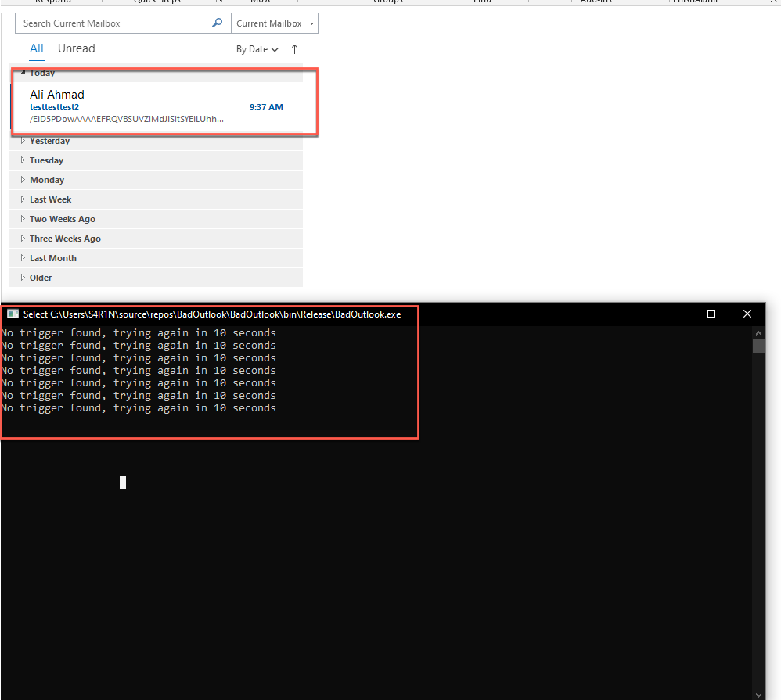Expand the Yesterday message group
The image size is (781, 700).
(23, 141)
